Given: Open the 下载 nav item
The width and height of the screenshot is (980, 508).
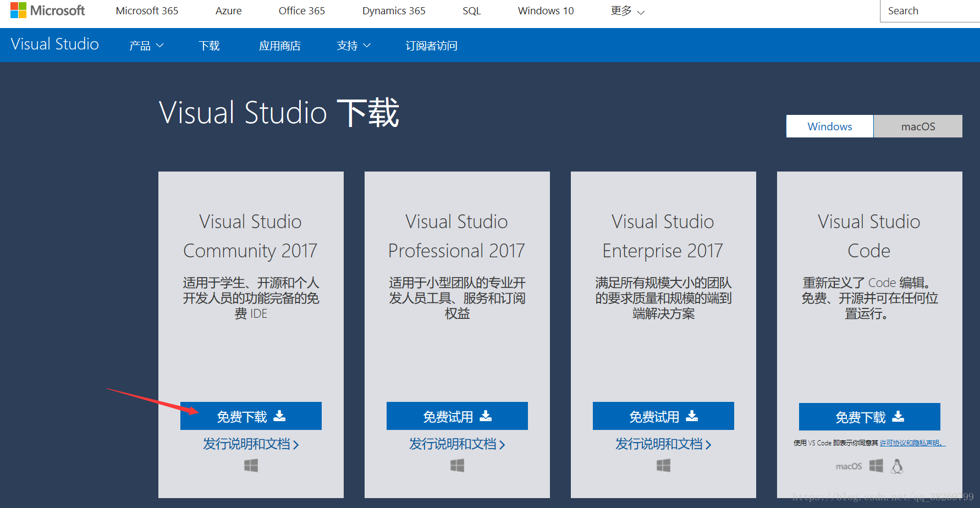Looking at the screenshot, I should click(209, 46).
